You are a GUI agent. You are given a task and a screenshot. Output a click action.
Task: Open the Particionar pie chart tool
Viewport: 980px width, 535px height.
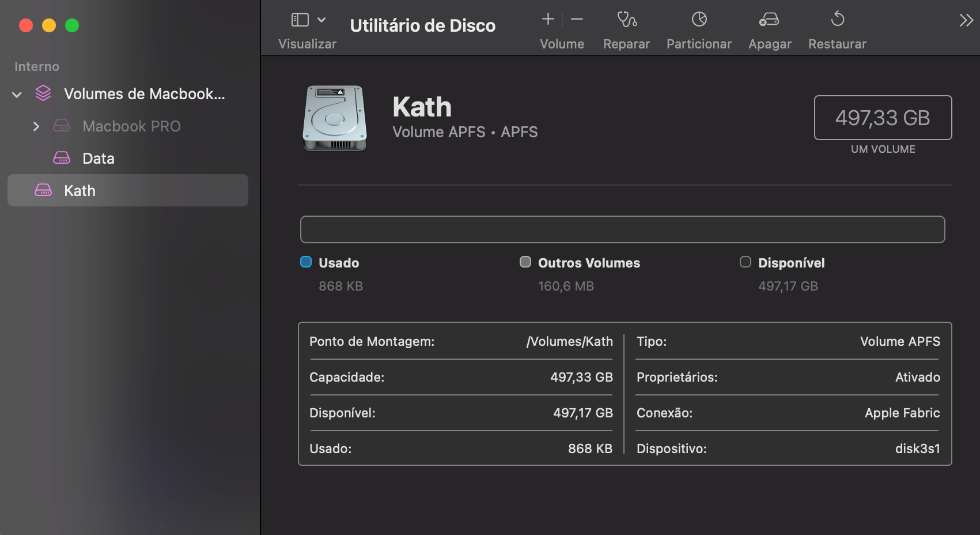[x=699, y=20]
